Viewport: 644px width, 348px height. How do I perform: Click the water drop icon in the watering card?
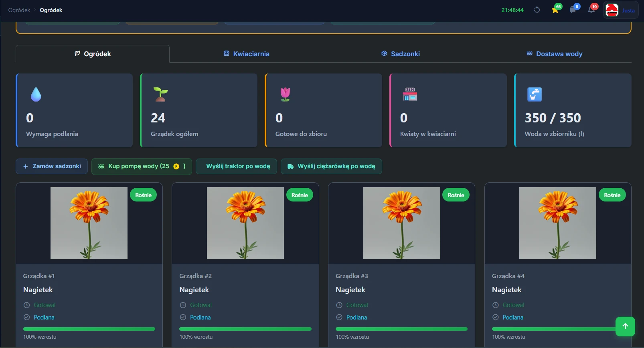pos(36,94)
